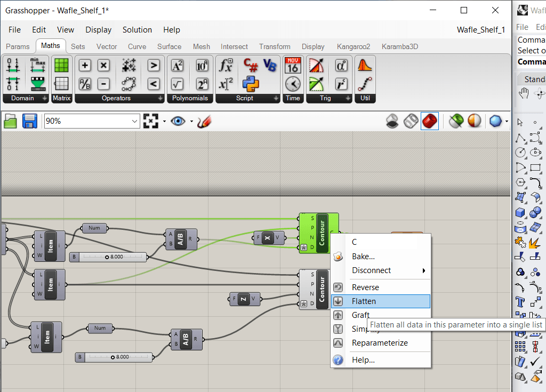
Task: Switch to the Curve tab
Action: coord(137,46)
